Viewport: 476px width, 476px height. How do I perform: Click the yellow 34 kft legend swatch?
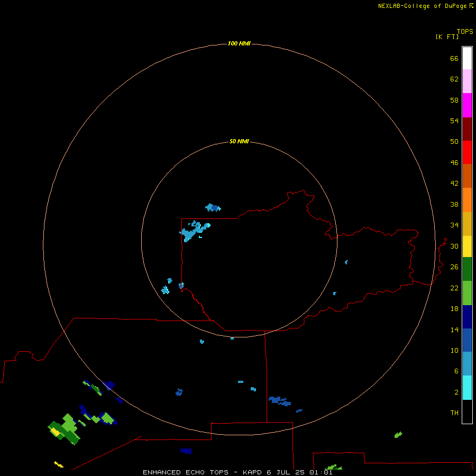(x=467, y=246)
